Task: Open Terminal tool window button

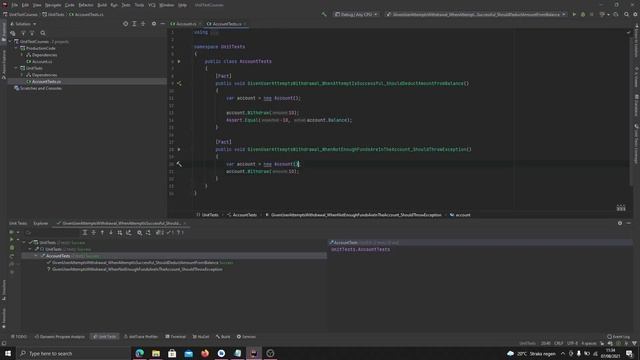Action: click(x=176, y=337)
